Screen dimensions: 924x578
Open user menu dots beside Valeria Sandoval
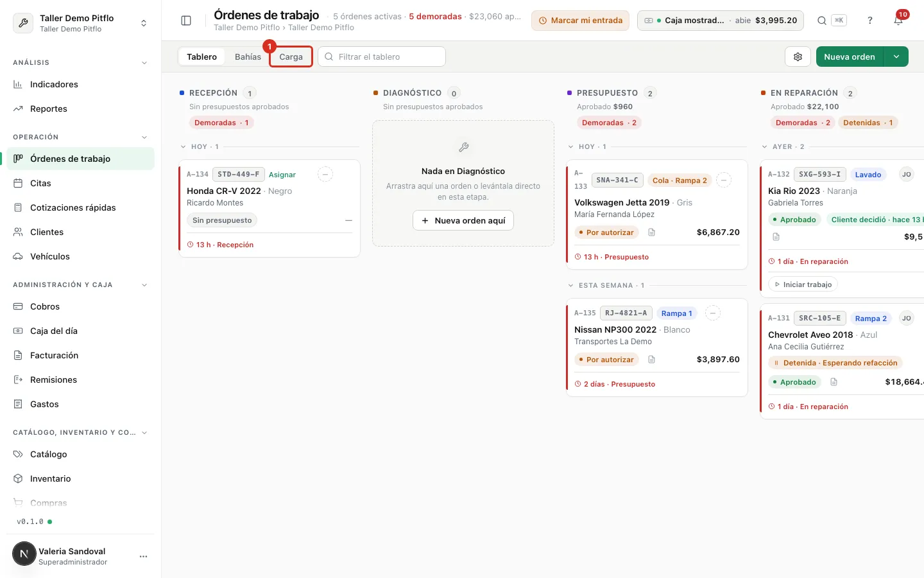[143, 556]
